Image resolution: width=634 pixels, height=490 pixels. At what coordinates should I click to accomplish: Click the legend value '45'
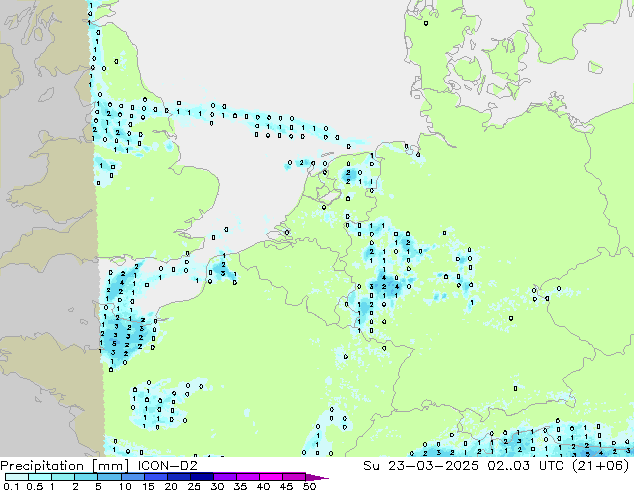(286, 486)
